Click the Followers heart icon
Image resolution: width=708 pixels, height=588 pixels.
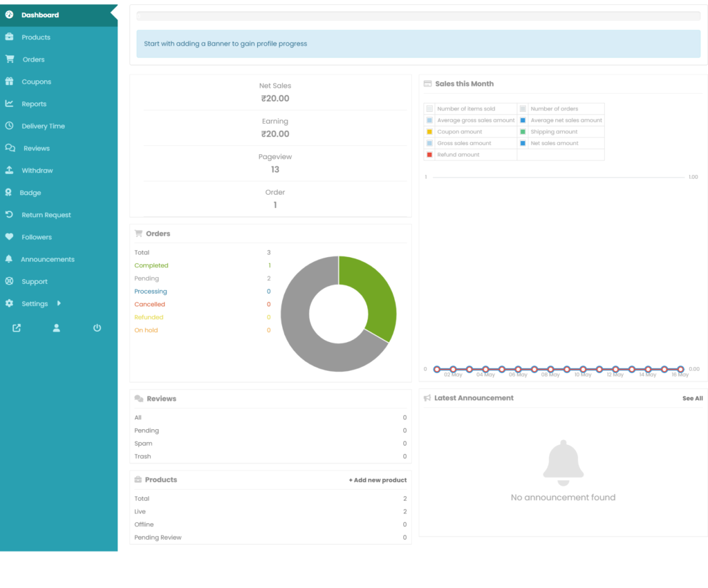click(x=9, y=236)
